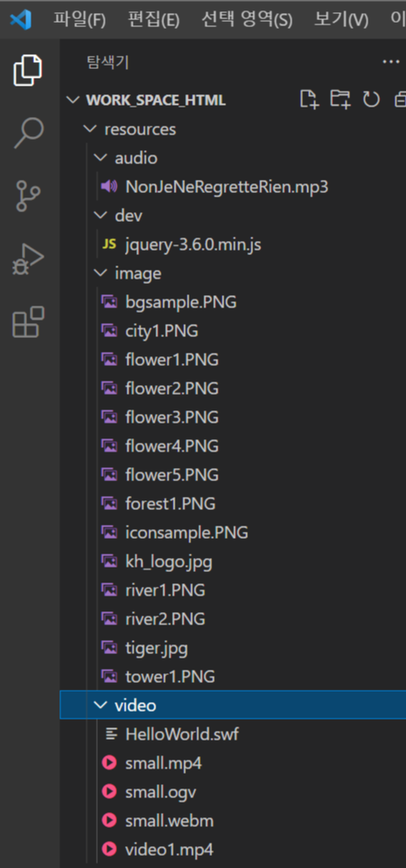
Task: Click audio icon of NonJeNeRegretteRien.mp3
Action: point(109,187)
